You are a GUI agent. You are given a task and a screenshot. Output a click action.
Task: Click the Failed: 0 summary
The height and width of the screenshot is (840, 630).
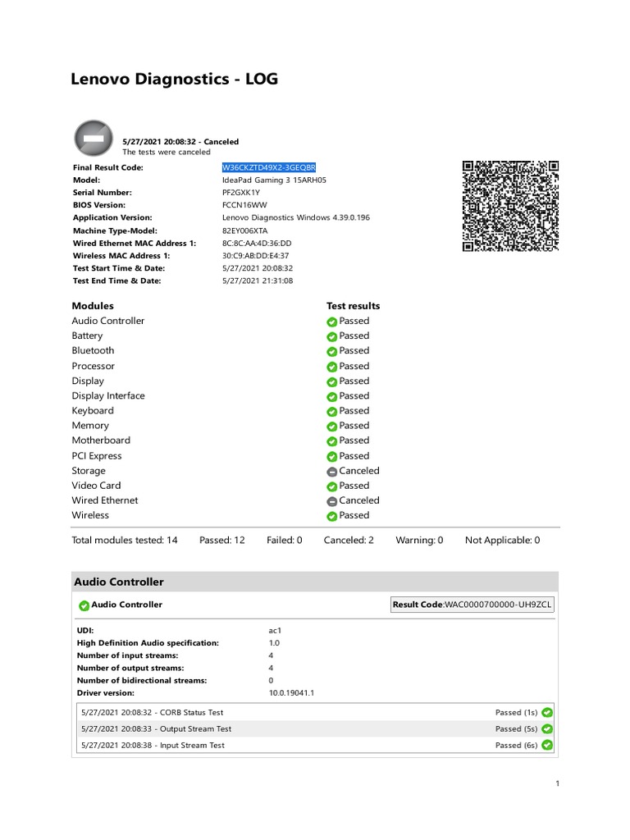(285, 540)
